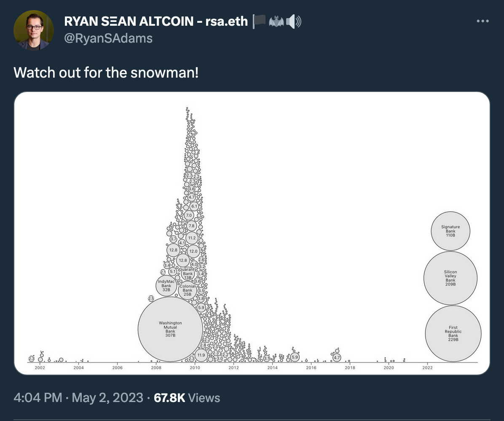Image resolution: width=504 pixels, height=421 pixels.
Task: Click the 4:04 PM May 2, 2023 timestamp
Action: tap(78, 398)
